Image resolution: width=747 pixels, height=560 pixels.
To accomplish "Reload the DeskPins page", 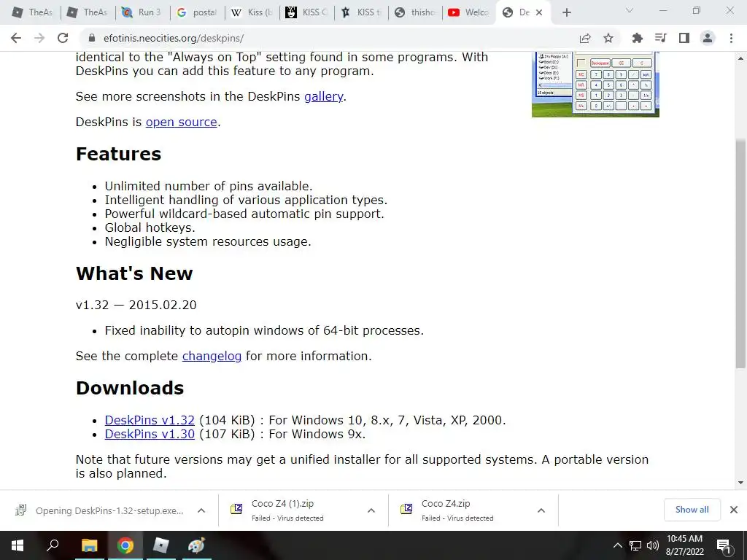I will tap(63, 38).
